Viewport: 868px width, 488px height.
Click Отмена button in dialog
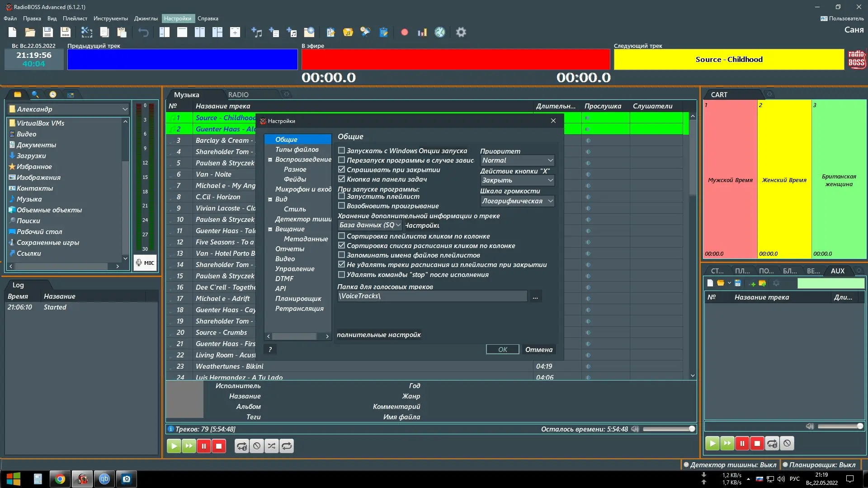538,349
